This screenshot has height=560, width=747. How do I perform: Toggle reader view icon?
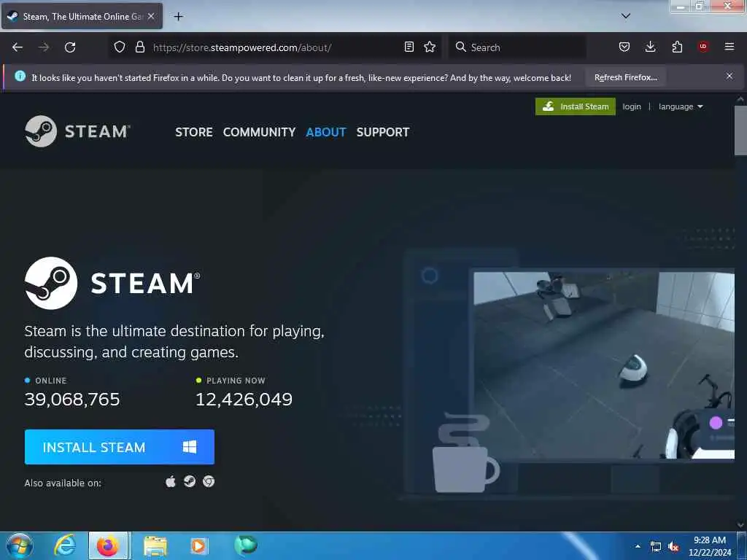tap(409, 47)
